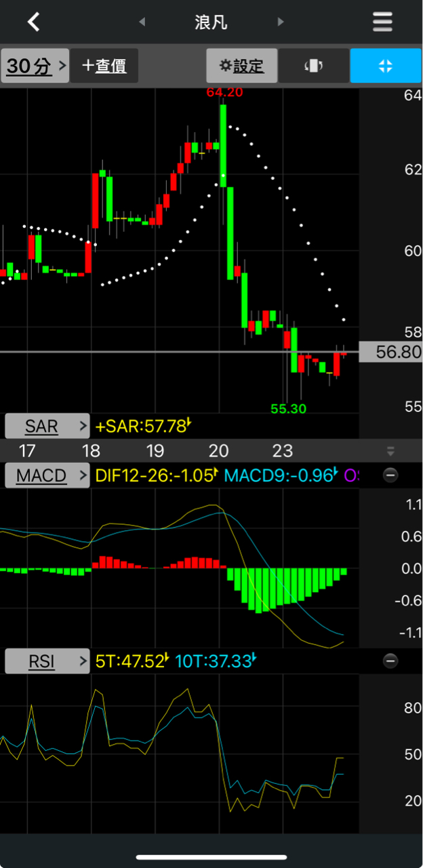
Task: Open the MACD indicator selector
Action: [47, 475]
